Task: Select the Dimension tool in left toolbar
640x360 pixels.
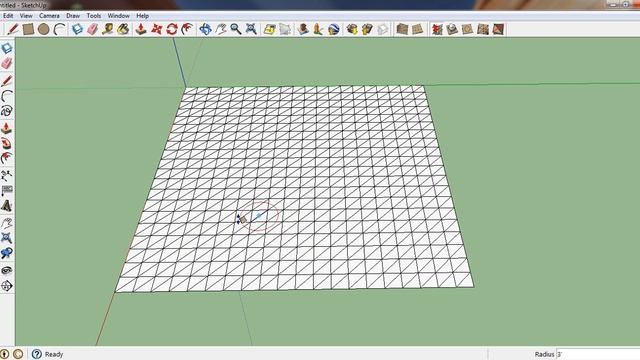Action: click(7, 176)
